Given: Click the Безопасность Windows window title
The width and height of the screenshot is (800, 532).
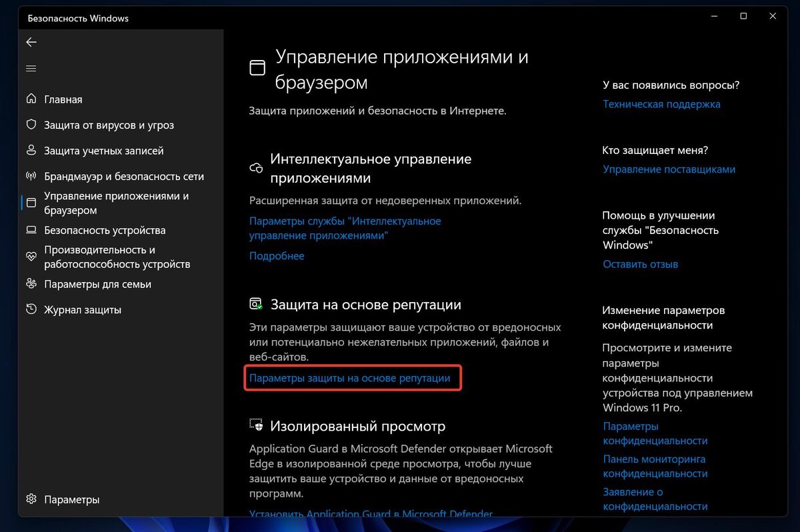Looking at the screenshot, I should click(78, 19).
